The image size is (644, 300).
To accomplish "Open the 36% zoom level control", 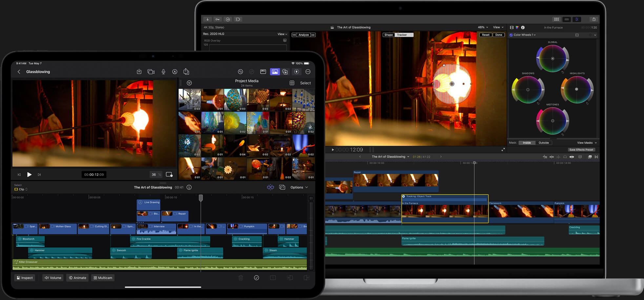I will tap(156, 175).
